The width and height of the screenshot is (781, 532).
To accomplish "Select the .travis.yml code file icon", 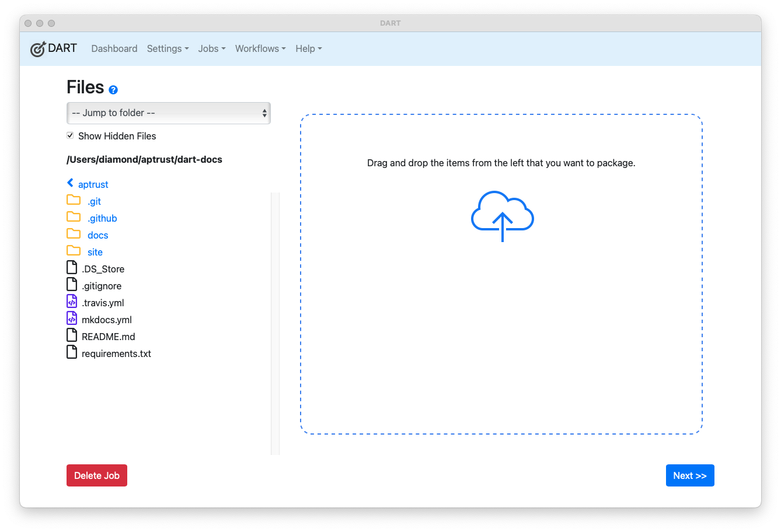I will (72, 302).
